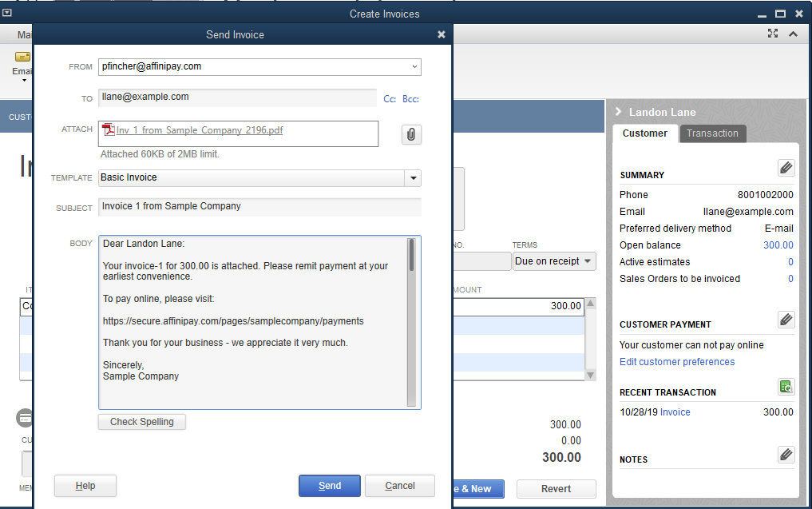Open the QuickReport icon beside Recent Transaction
This screenshot has width=812, height=509.
click(x=786, y=387)
